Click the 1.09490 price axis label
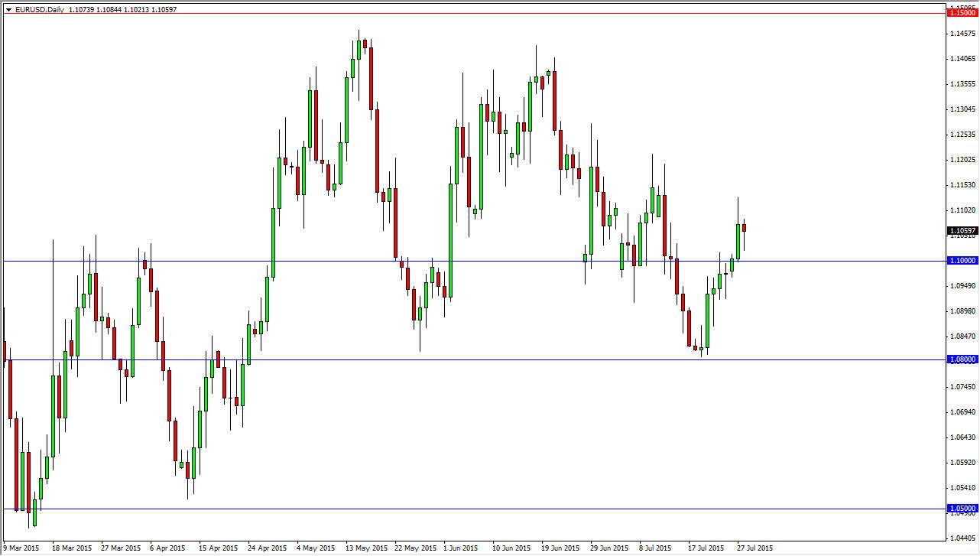The image size is (980, 556). point(964,286)
